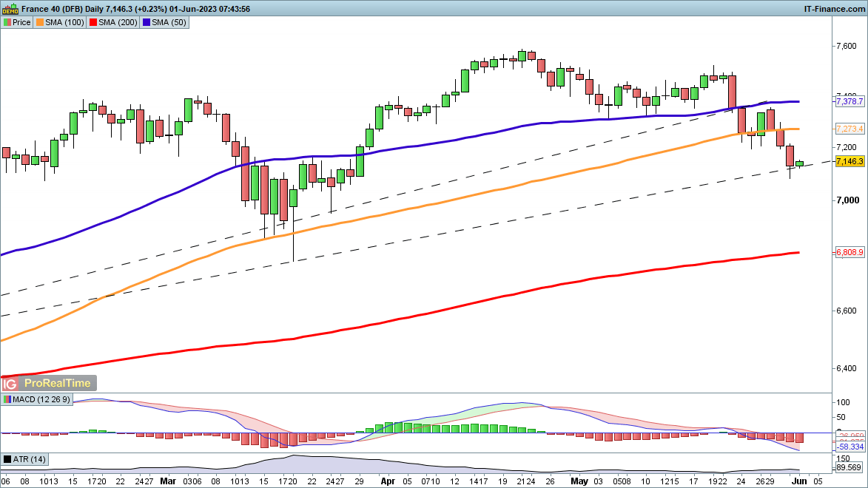Click the 7,000 price axis label
The height and width of the screenshot is (488, 868).
click(x=847, y=200)
